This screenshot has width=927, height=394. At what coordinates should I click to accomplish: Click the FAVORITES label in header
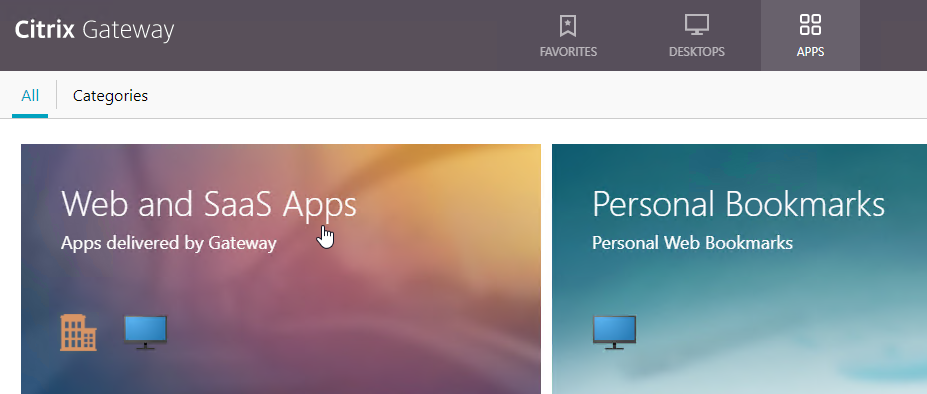568,52
